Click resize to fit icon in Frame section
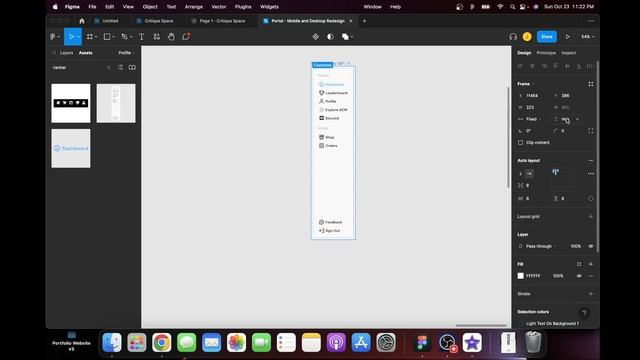Image resolution: width=640 pixels, height=360 pixels. 591,84
